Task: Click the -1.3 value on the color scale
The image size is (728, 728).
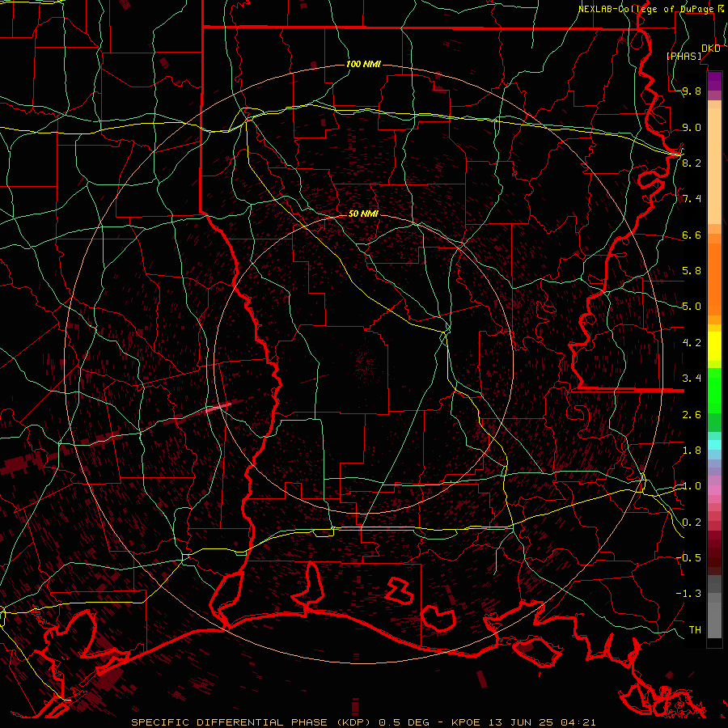Action: click(x=688, y=594)
